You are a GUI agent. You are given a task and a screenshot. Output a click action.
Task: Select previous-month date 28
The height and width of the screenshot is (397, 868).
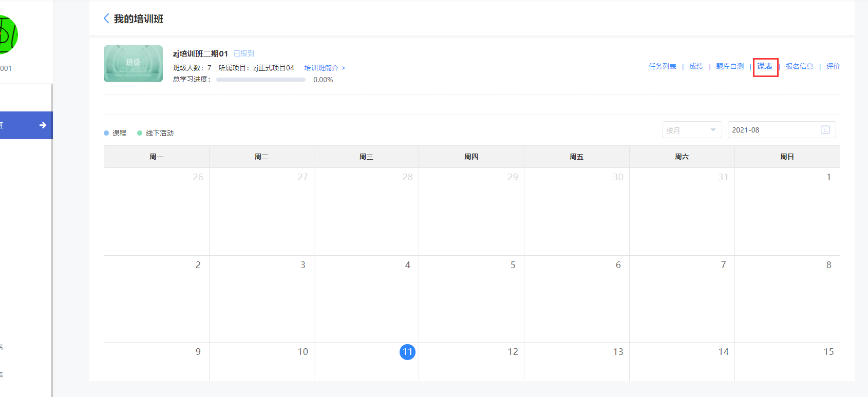(x=408, y=177)
